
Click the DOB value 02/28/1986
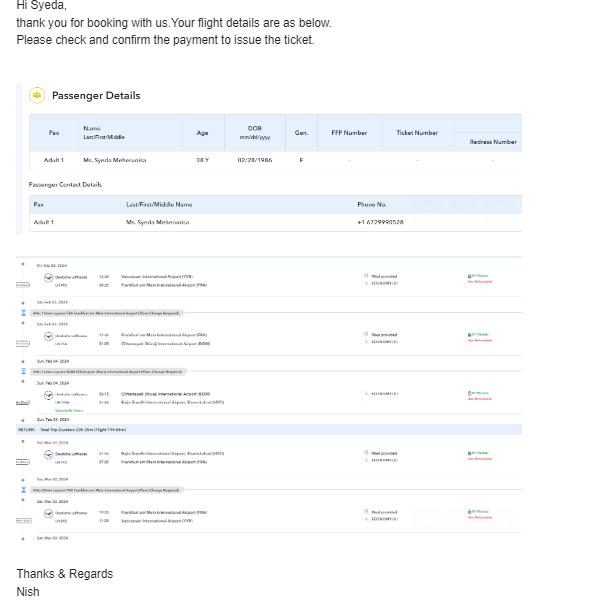pyautogui.click(x=255, y=160)
